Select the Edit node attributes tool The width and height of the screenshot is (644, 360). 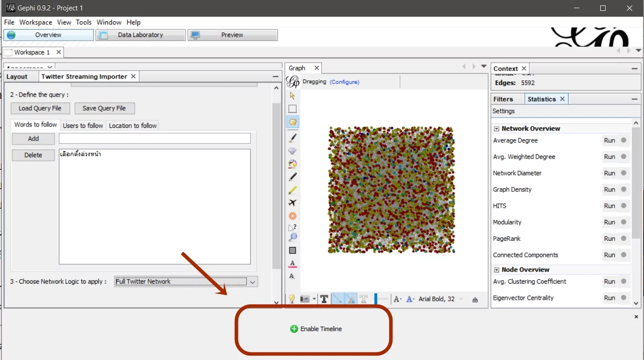pyautogui.click(x=292, y=228)
